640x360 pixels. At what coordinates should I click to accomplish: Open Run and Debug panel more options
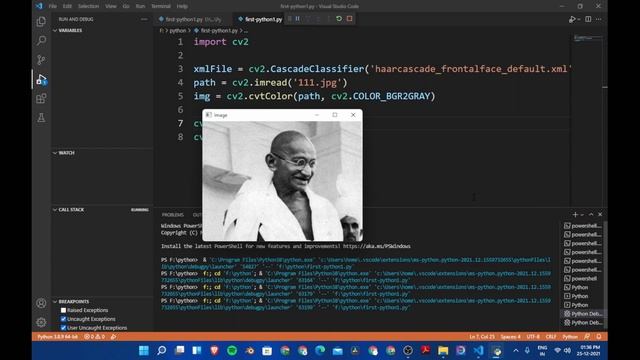[x=144, y=19]
